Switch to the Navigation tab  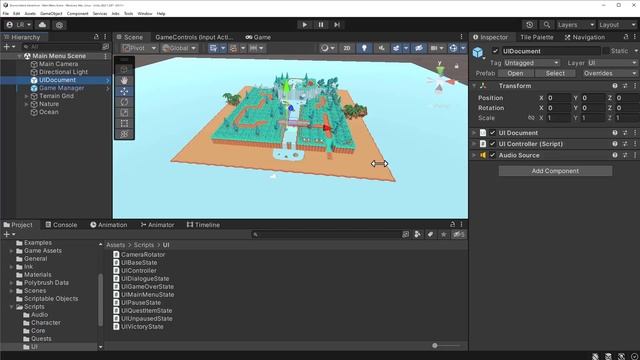tap(584, 37)
